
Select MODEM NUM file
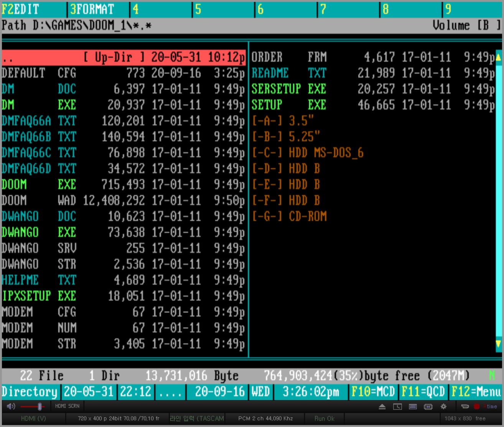[124, 328]
